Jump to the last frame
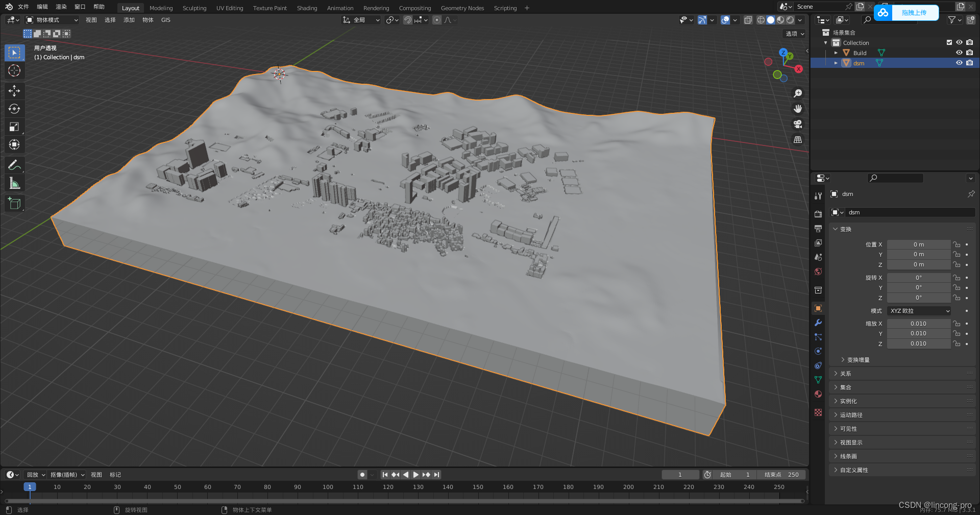Viewport: 980px width, 515px height. 437,475
